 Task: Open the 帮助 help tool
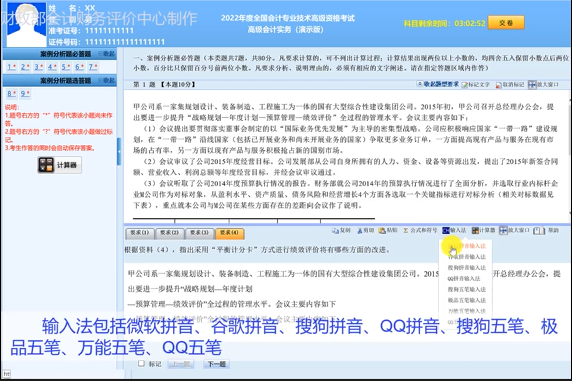point(546,231)
